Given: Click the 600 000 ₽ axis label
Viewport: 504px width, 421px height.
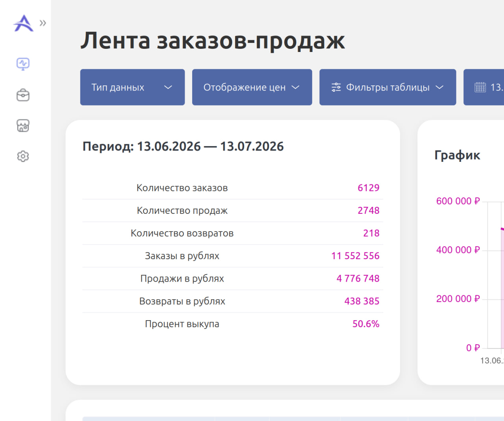Looking at the screenshot, I should pos(458,201).
